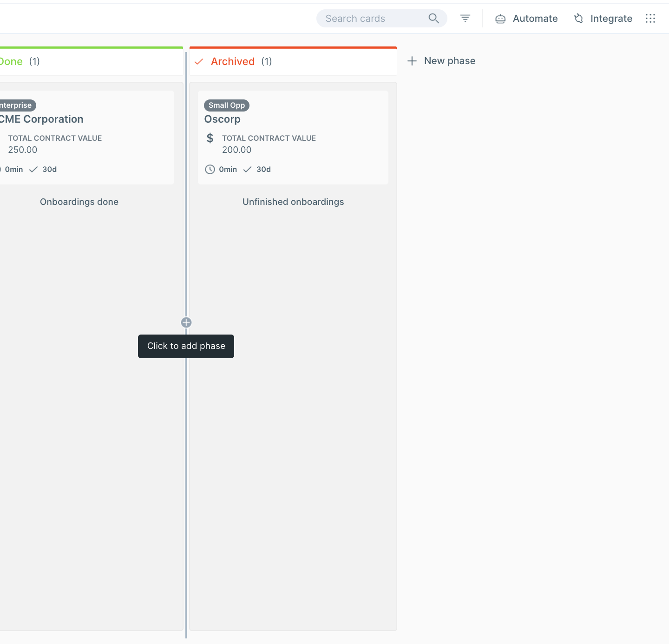Screen dimensions: 669x644
Task: Click the dollar sign icon on Oscorp card
Action: coord(210,138)
